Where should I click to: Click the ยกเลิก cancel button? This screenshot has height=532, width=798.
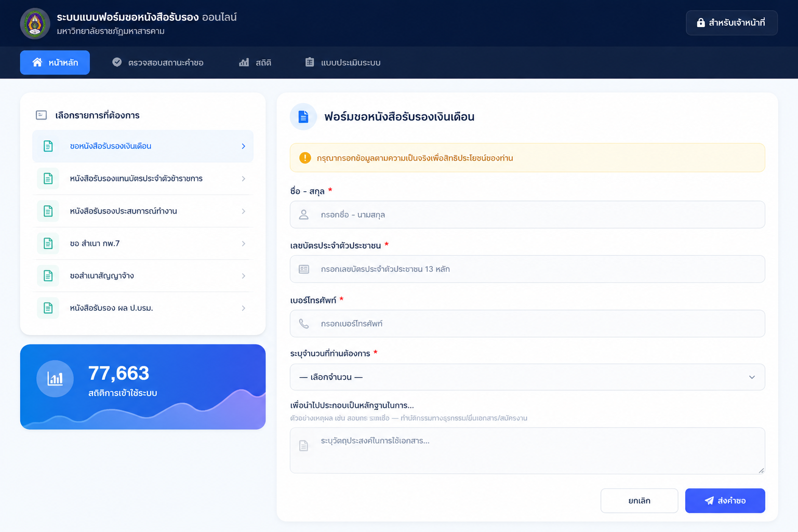pyautogui.click(x=640, y=501)
